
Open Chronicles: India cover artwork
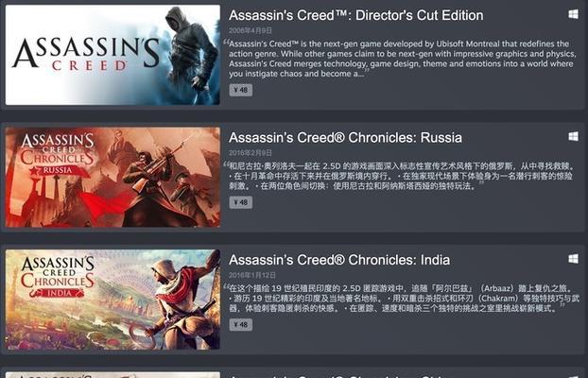click(x=112, y=300)
